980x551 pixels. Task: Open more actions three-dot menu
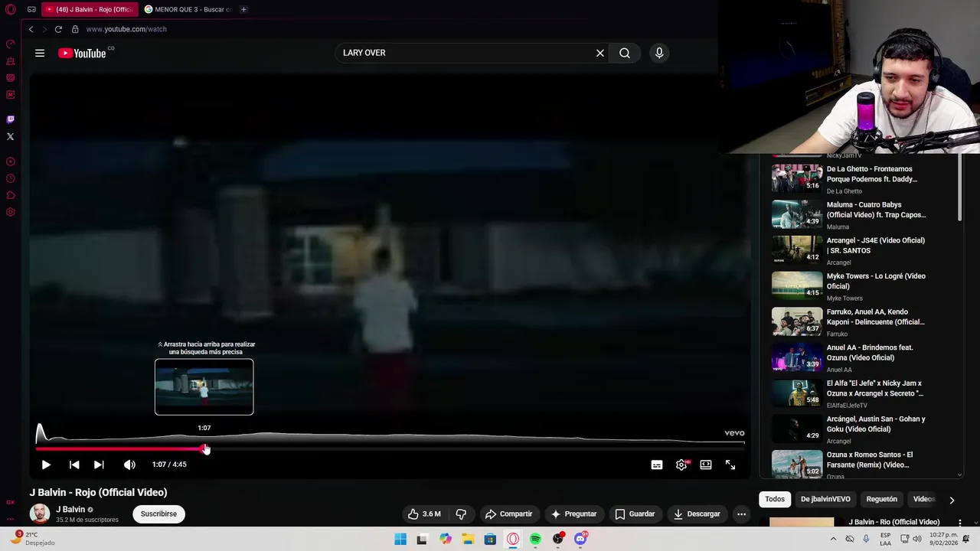(x=741, y=514)
